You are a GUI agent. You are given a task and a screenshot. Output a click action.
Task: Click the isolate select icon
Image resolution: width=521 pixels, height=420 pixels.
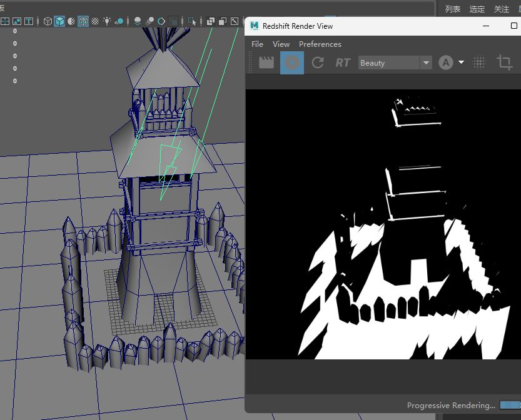click(x=192, y=21)
